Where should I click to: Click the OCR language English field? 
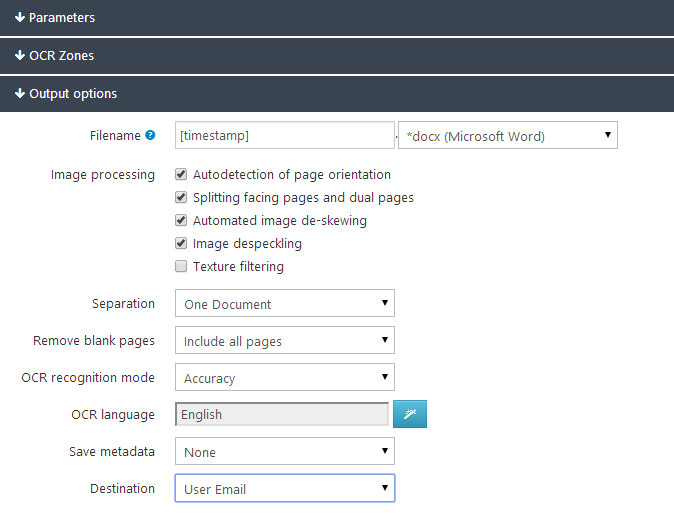(281, 414)
